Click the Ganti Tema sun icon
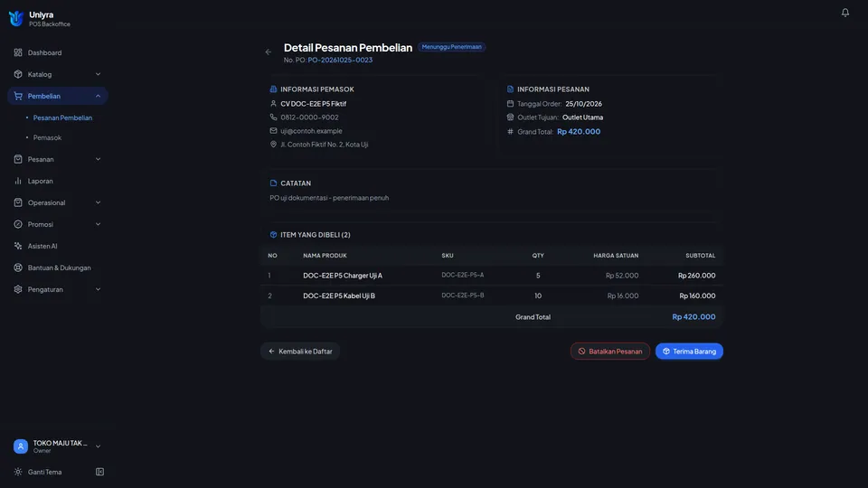Viewport: 868px width, 488px height. [18, 472]
